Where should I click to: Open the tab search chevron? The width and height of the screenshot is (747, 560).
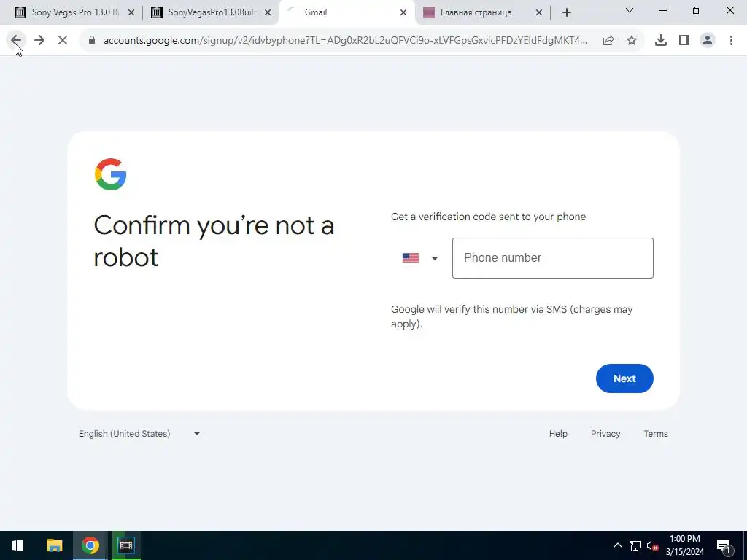tap(630, 10)
